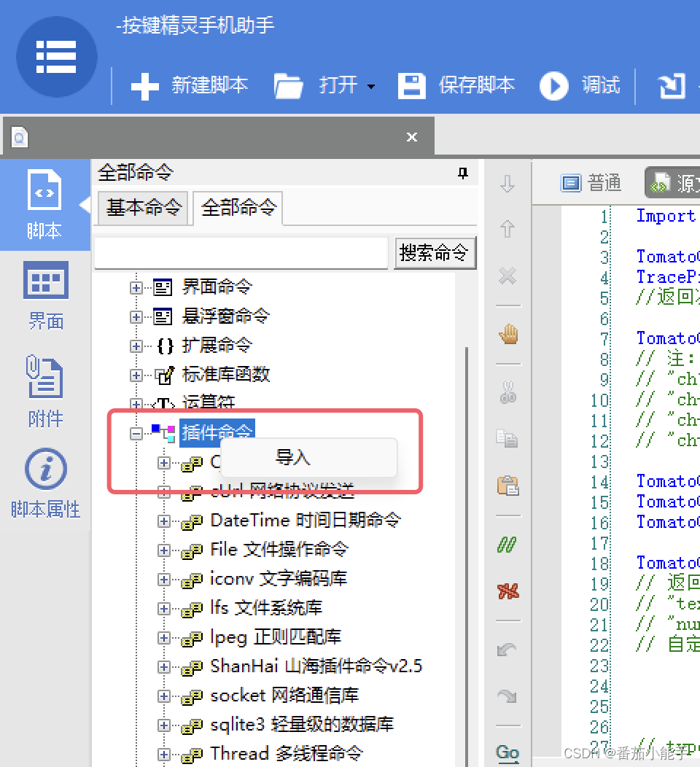Select 界面命令 tree item
700x767 pixels.
217,287
